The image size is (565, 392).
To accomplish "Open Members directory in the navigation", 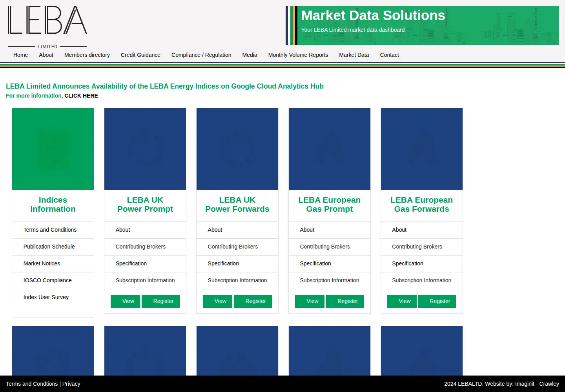I will tap(87, 55).
